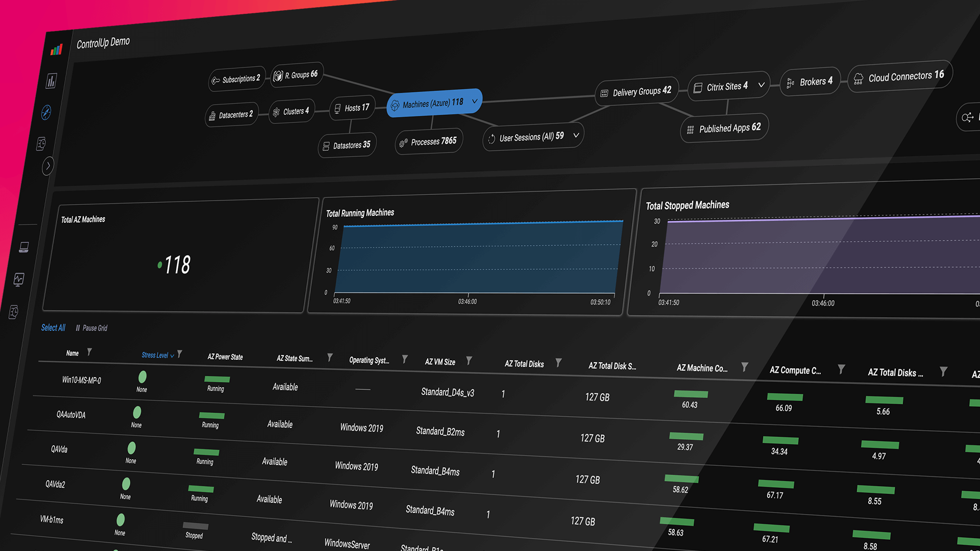
Task: Select the Processes 7865 node
Action: (429, 141)
